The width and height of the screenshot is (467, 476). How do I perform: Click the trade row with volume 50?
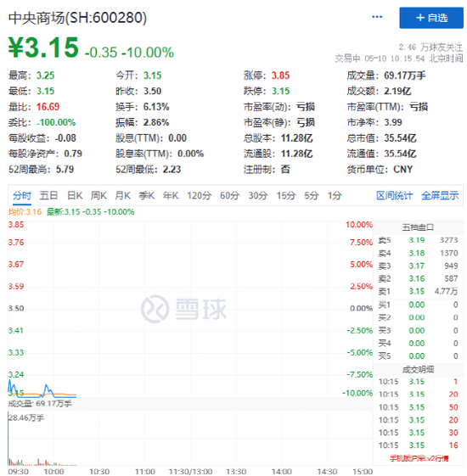(418, 407)
